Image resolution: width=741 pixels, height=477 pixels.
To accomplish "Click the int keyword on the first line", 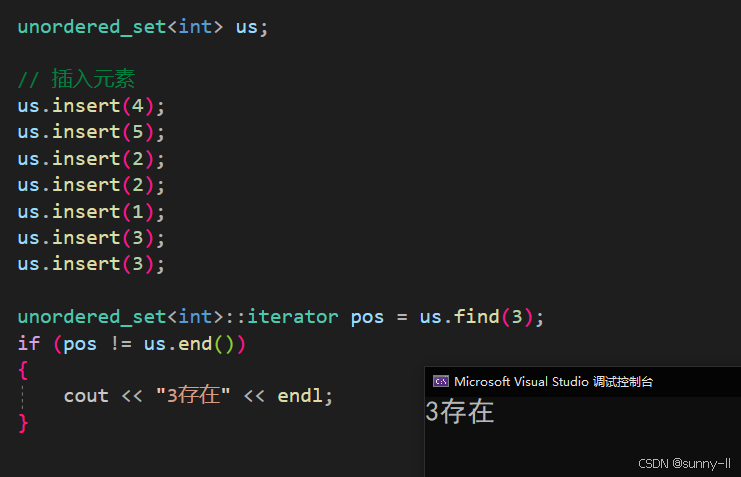I will [x=195, y=27].
